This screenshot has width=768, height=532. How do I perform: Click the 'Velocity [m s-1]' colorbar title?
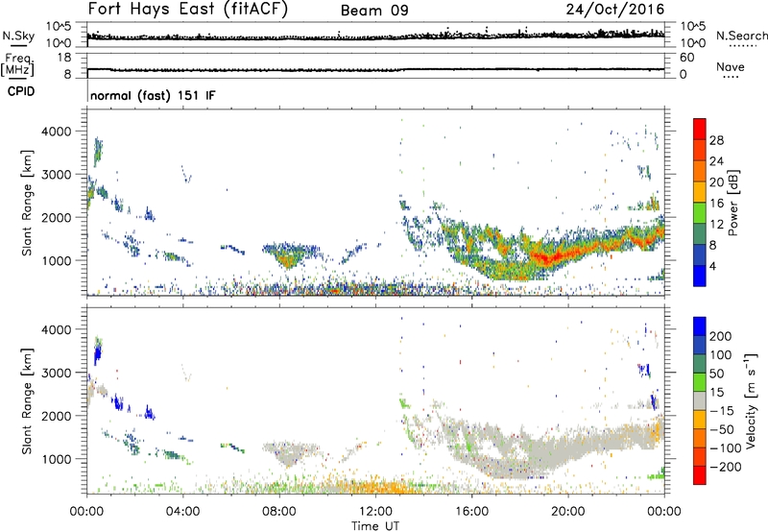pyautogui.click(x=751, y=400)
